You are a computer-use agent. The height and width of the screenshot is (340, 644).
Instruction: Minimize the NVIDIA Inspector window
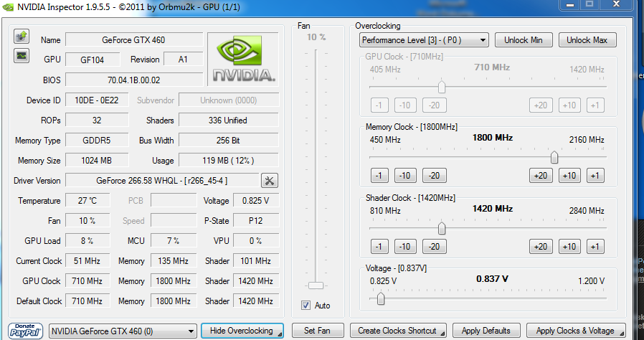pyautogui.click(x=569, y=4)
